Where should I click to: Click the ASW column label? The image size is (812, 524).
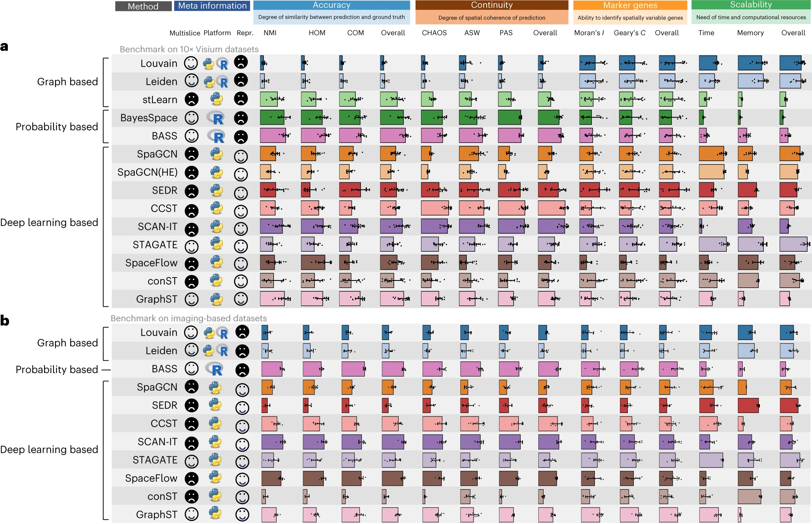point(472,33)
